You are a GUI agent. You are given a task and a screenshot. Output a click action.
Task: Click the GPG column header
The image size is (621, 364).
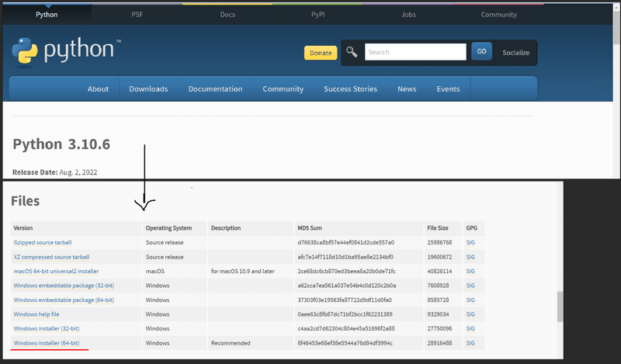[472, 228]
